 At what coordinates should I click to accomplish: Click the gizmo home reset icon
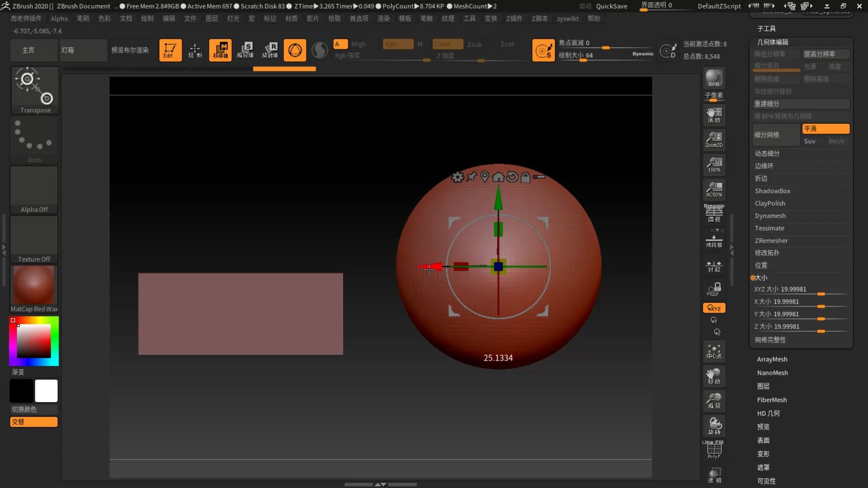(498, 177)
